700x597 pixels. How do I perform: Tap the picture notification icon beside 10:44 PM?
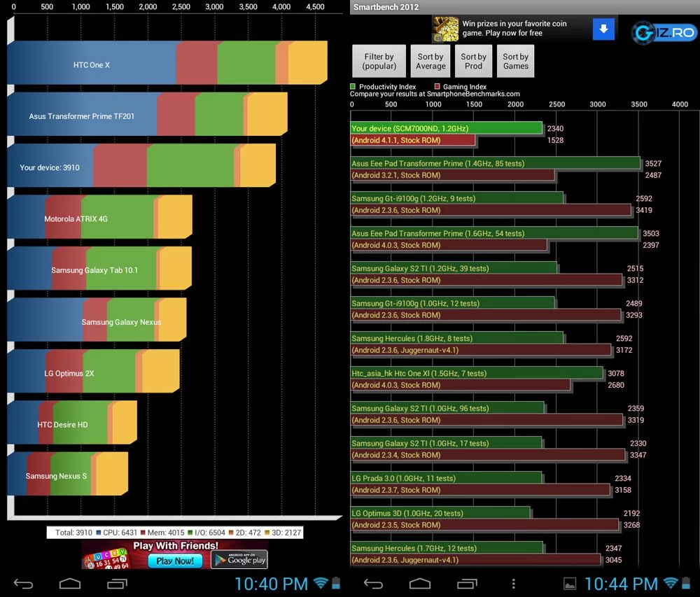coord(570,584)
